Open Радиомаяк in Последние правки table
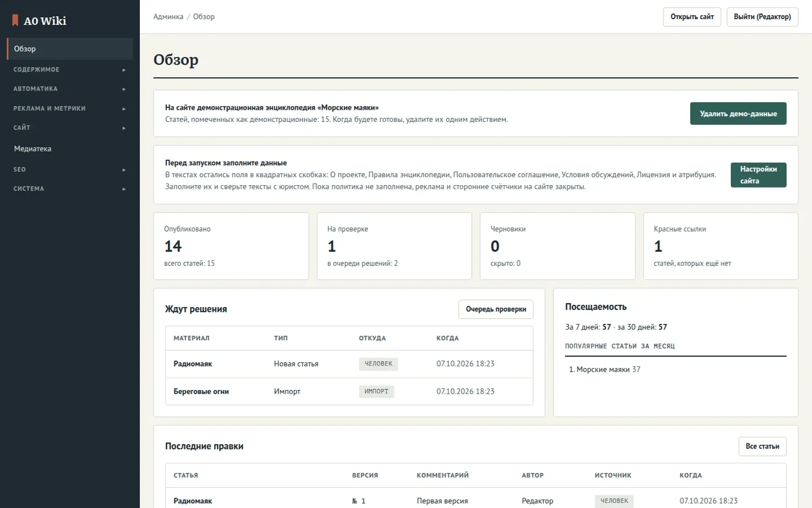 pos(193,501)
